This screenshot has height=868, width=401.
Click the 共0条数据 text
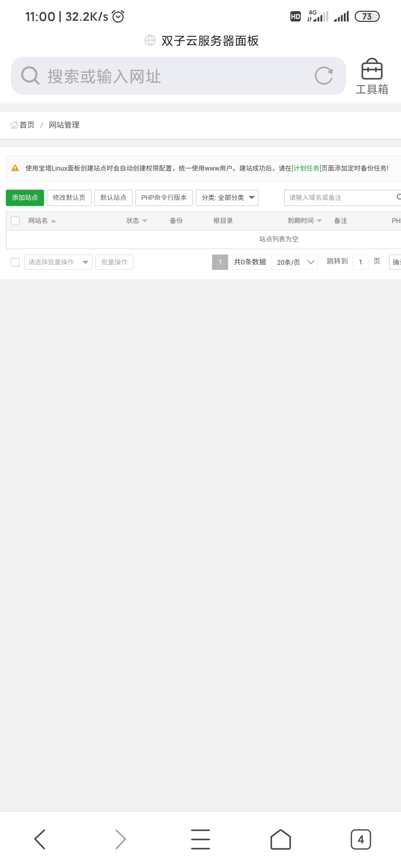pos(250,262)
